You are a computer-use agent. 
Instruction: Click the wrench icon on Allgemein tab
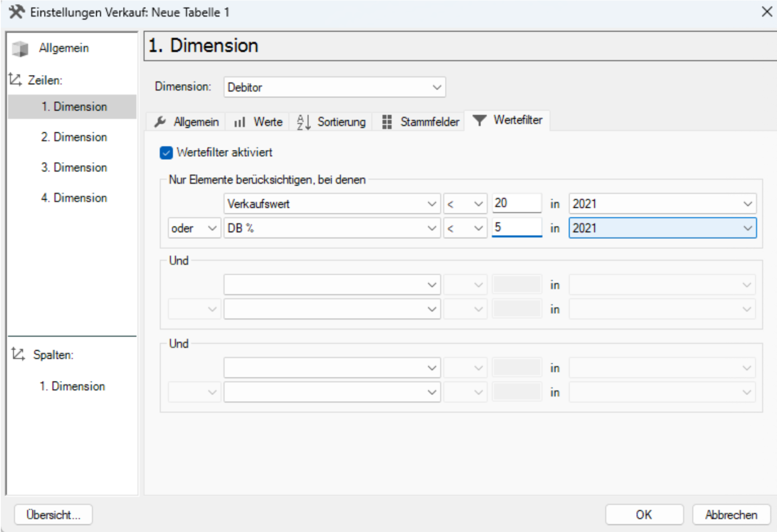tap(160, 122)
